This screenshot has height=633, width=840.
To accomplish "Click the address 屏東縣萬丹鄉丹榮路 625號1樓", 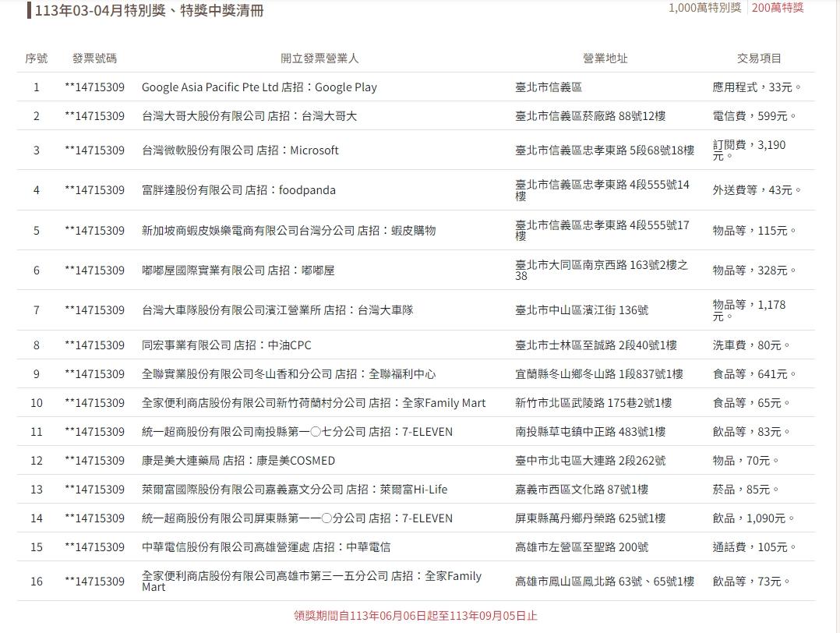I will 591,519.
